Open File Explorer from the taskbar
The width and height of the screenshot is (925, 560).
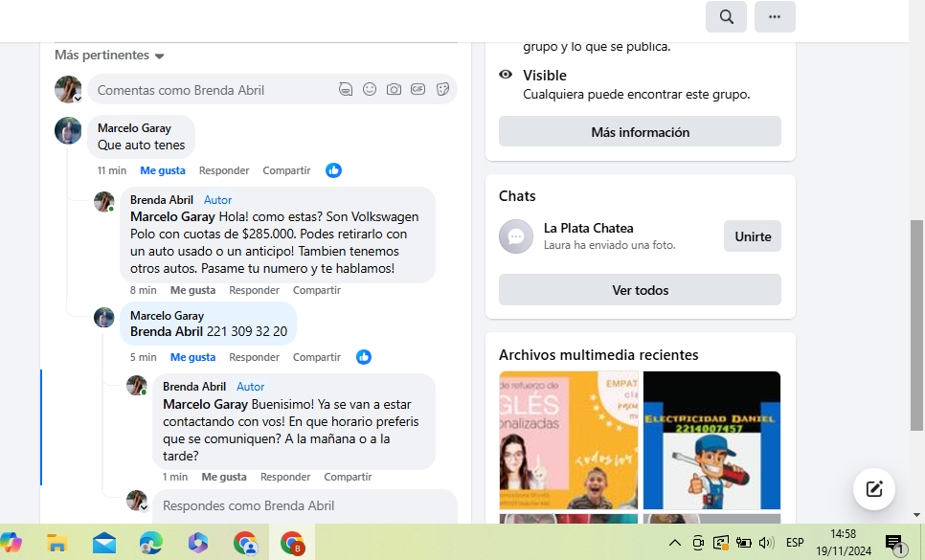click(x=56, y=543)
